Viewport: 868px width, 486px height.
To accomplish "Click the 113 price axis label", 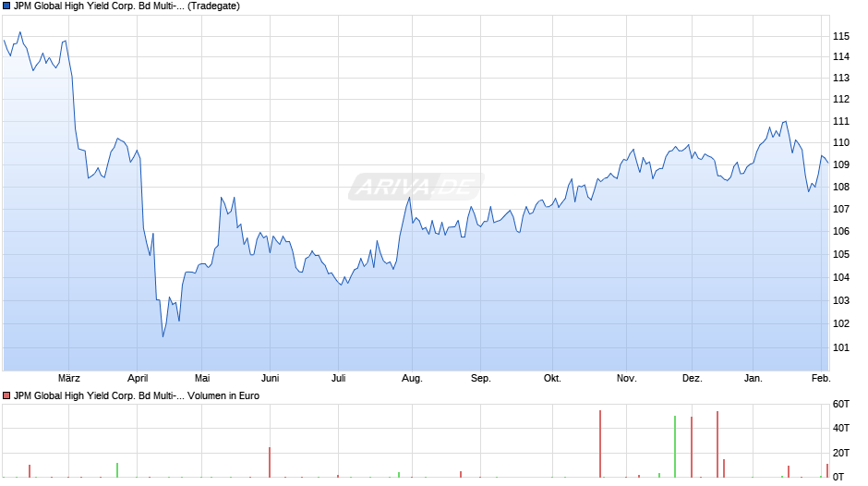I will [841, 79].
